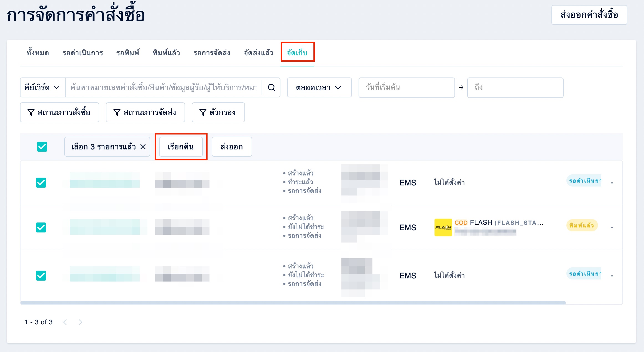Click the ชำระแล้ว status text
Screen dimensions: 644x352
[300, 182]
